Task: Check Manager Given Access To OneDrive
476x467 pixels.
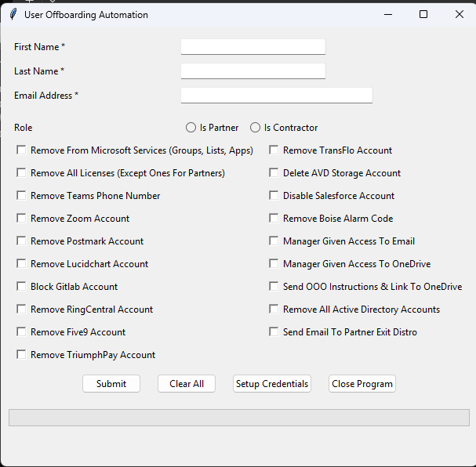Action: [x=274, y=263]
